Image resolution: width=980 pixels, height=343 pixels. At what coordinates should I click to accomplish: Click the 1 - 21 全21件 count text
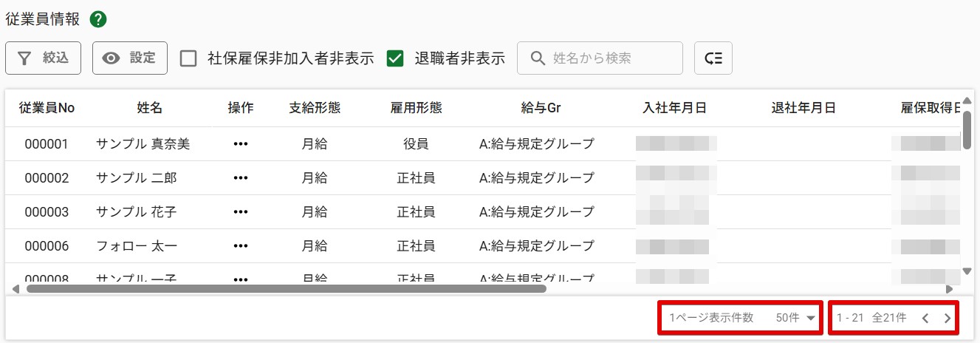point(871,318)
